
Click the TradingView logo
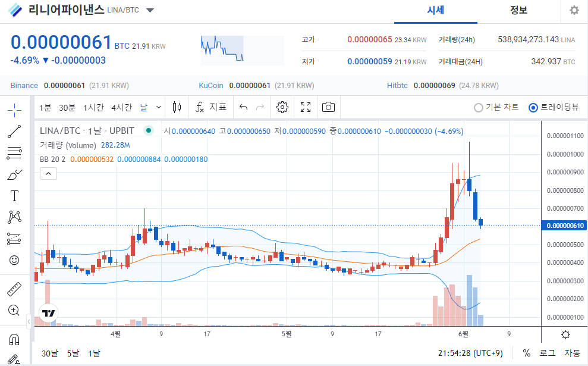click(x=48, y=313)
